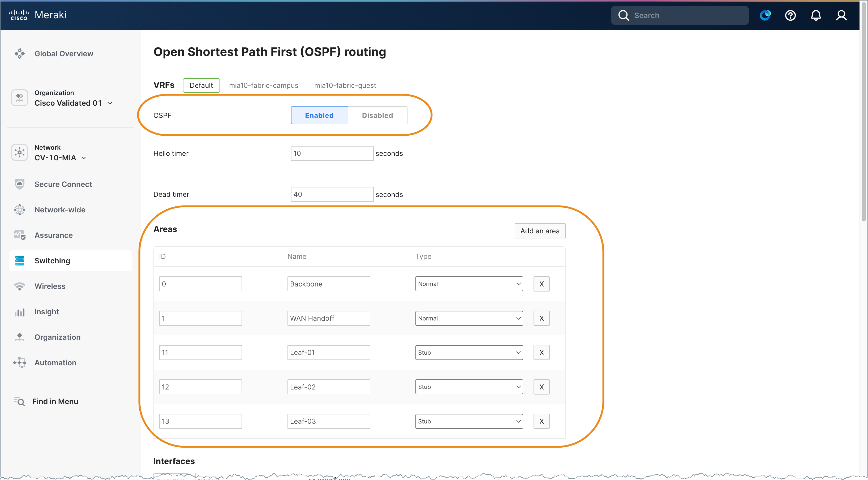The height and width of the screenshot is (480, 868).
Task: Click the Hello timer input field
Action: (x=332, y=153)
